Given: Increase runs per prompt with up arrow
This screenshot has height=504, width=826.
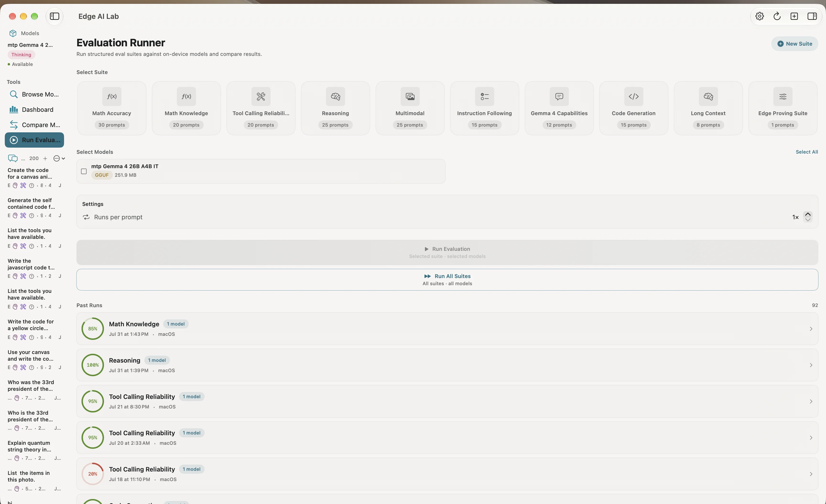Looking at the screenshot, I should pos(808,214).
